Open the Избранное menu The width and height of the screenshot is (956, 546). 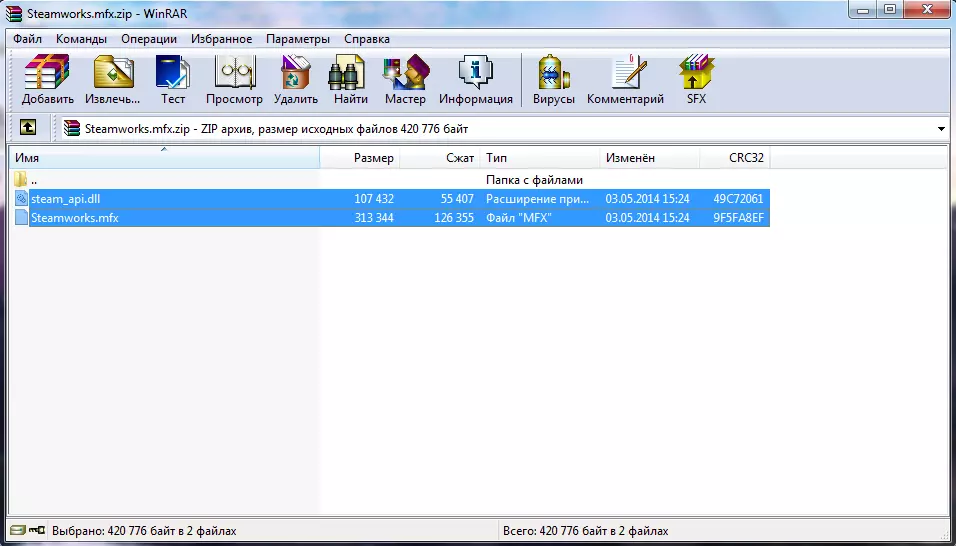pos(221,39)
